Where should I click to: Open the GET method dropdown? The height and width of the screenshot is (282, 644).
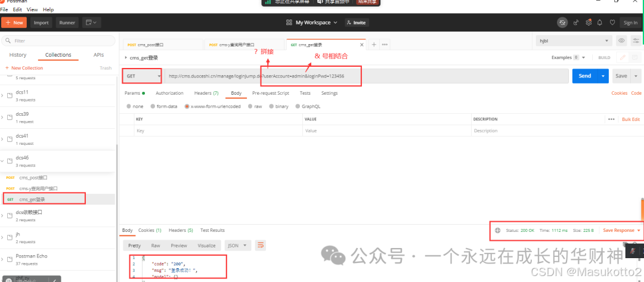(x=142, y=76)
